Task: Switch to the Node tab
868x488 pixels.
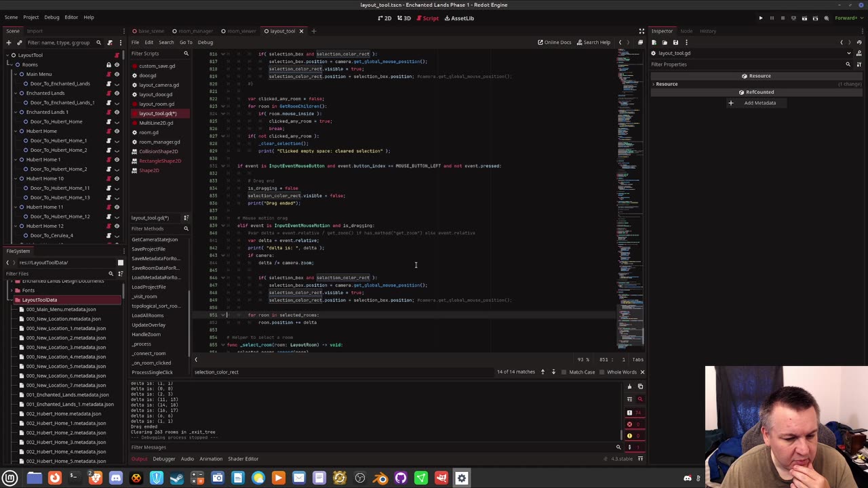Action: coord(686,31)
